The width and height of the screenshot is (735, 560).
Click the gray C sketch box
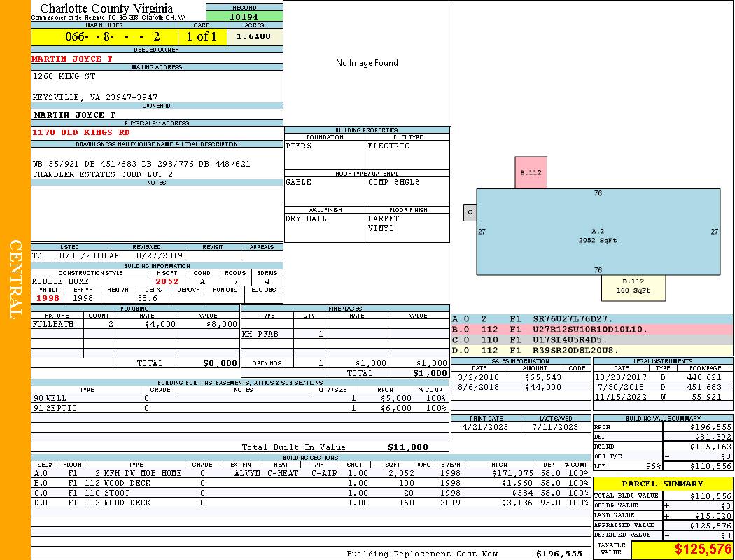(x=470, y=213)
